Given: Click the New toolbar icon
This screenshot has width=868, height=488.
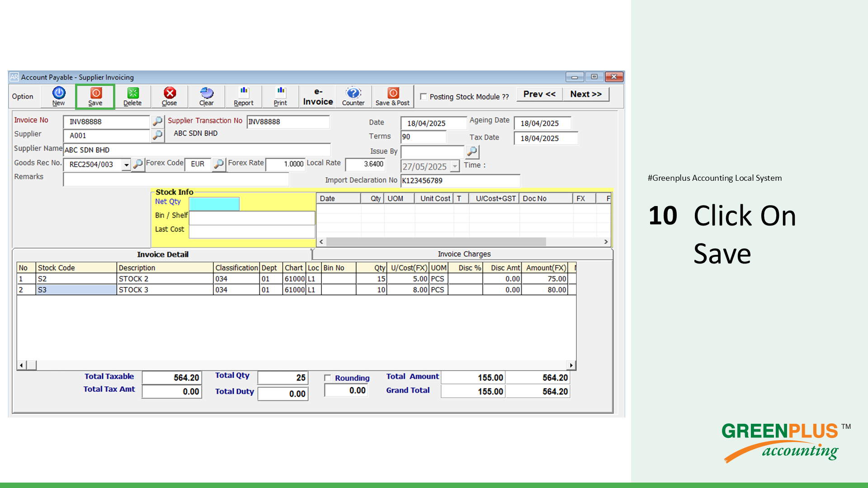Looking at the screenshot, I should [59, 96].
